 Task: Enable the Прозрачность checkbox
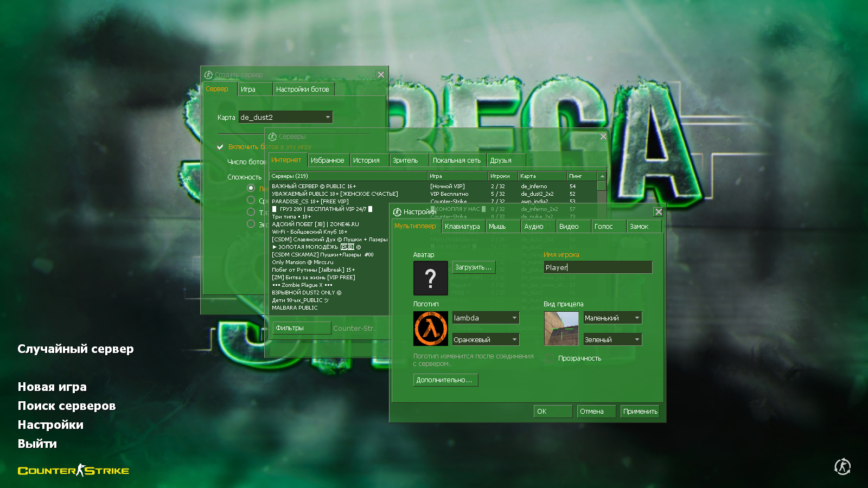[549, 358]
